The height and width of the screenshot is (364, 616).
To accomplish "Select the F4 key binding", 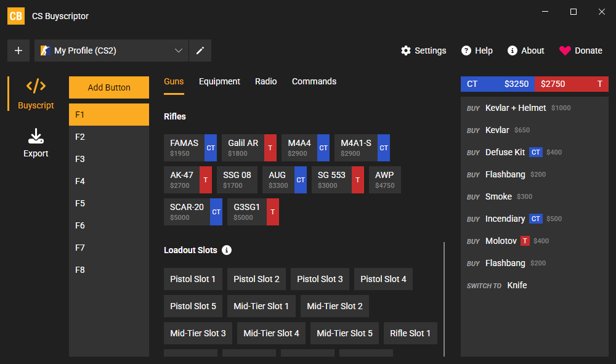I will pos(109,181).
